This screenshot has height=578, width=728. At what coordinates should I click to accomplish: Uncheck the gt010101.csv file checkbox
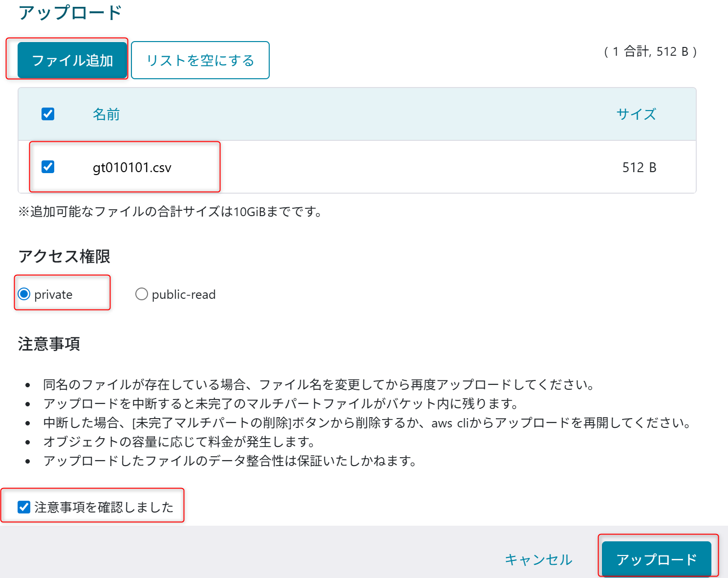pos(47,167)
